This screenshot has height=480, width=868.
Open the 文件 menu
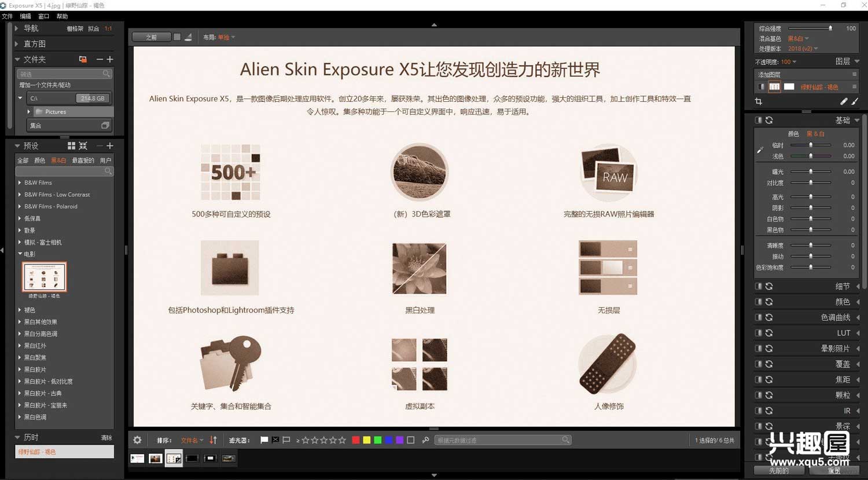pos(8,16)
